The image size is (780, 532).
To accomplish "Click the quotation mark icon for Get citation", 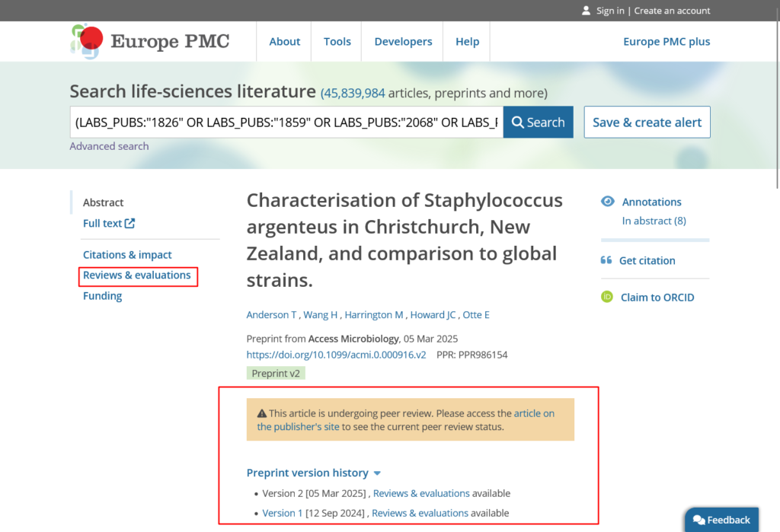I will (606, 260).
